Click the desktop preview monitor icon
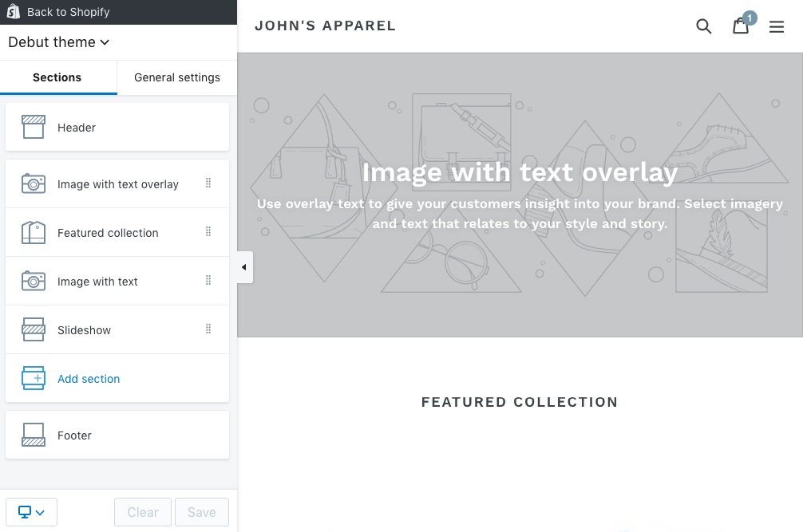The height and width of the screenshot is (532, 803). (25, 511)
